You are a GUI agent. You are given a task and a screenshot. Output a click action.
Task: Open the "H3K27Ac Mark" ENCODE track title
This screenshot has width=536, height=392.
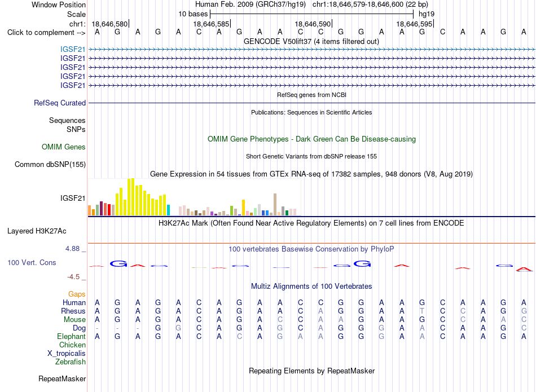pyautogui.click(x=311, y=223)
